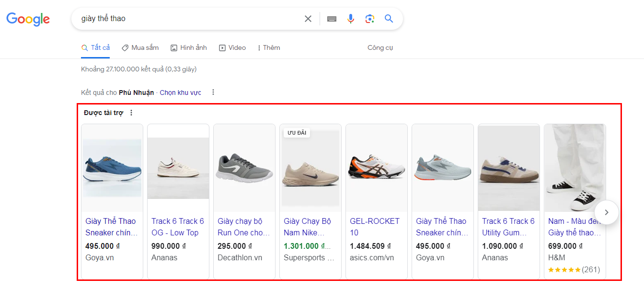Switch to the Mua sắm tab
This screenshot has height=290, width=644.
point(140,48)
